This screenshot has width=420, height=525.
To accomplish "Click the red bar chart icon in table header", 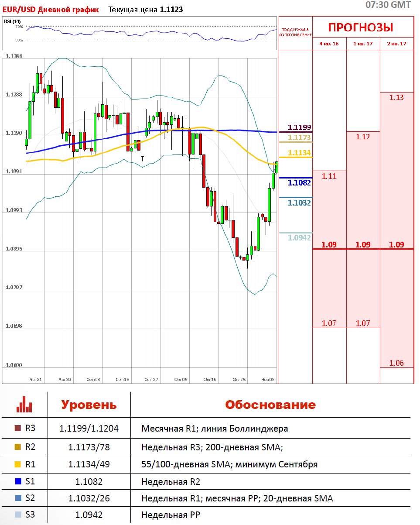I will click(24, 405).
